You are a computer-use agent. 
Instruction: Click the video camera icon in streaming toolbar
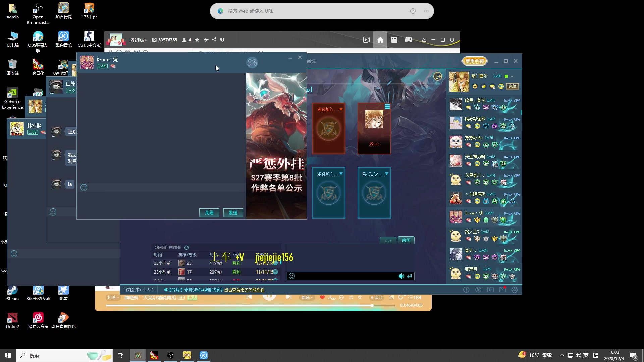pos(366,40)
